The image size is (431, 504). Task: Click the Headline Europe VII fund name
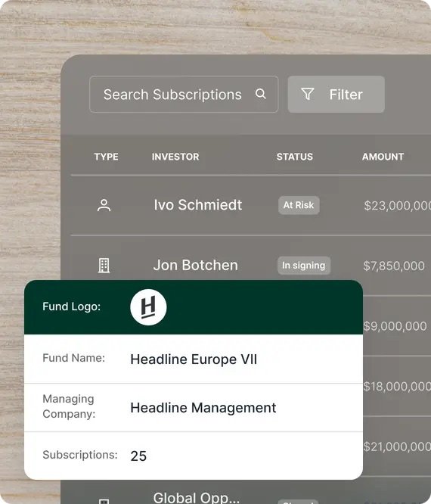[x=194, y=359]
